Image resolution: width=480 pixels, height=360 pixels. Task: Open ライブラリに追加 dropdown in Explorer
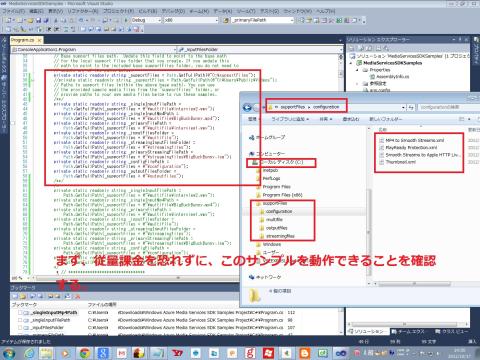point(290,119)
